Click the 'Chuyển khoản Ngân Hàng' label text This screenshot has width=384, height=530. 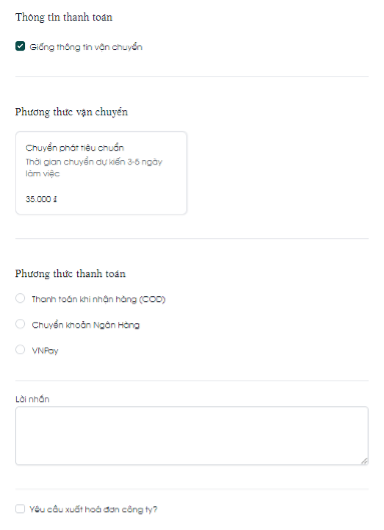(86, 325)
